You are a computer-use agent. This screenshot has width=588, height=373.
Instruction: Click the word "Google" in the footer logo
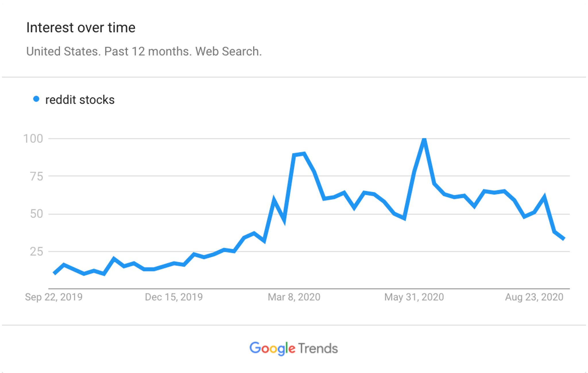point(272,348)
